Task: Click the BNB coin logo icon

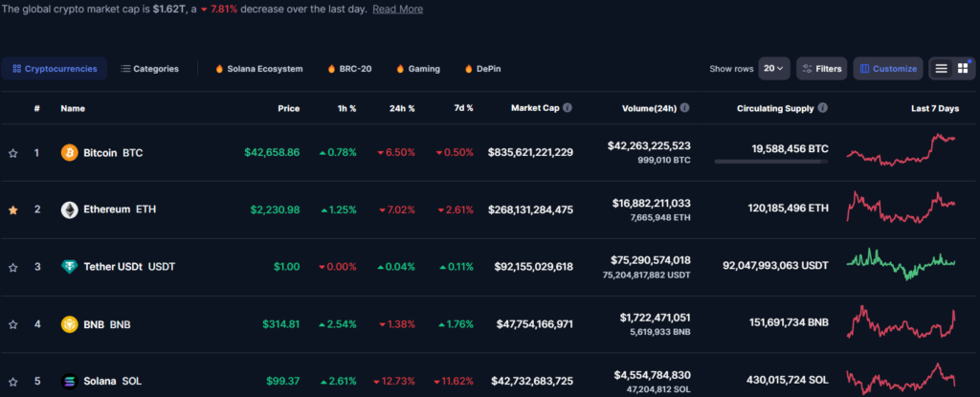Action: 70,324
